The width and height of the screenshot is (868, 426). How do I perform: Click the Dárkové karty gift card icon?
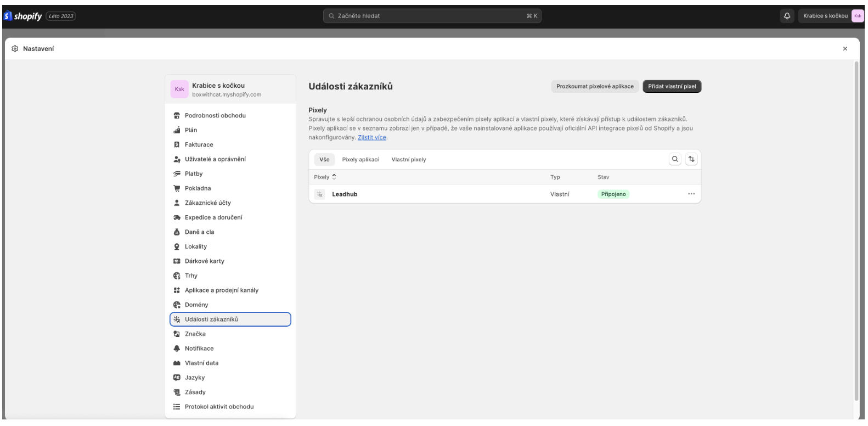[x=177, y=261]
